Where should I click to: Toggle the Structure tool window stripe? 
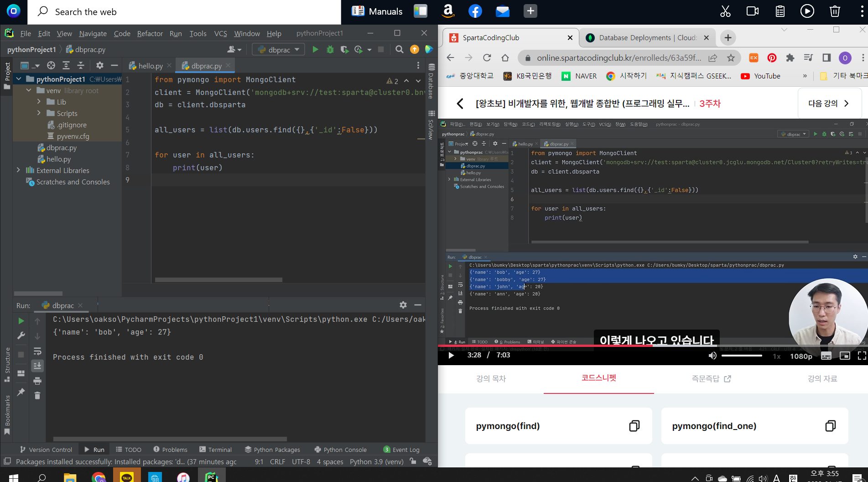coord(7,365)
